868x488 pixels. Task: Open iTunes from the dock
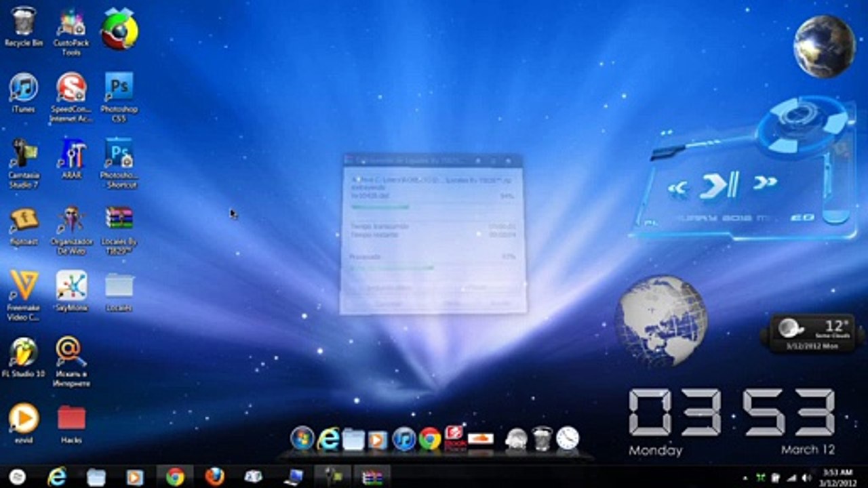pyautogui.click(x=404, y=439)
